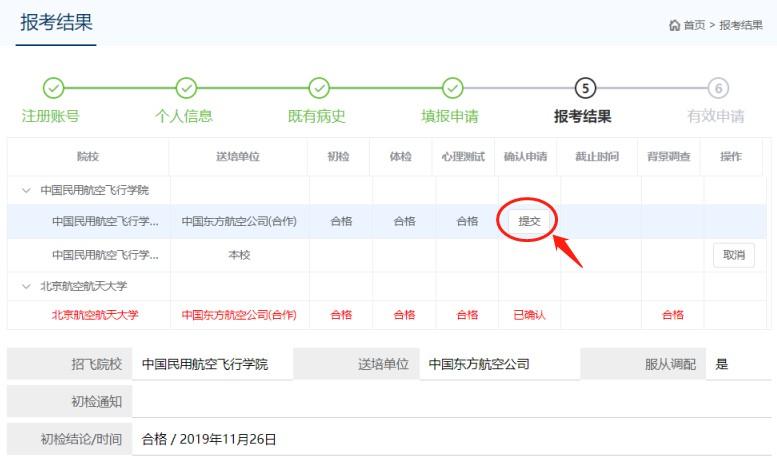The height and width of the screenshot is (457, 777).
Task: Select the 本校 row of 中国民用航空飞行学院
Action: [x=387, y=255]
